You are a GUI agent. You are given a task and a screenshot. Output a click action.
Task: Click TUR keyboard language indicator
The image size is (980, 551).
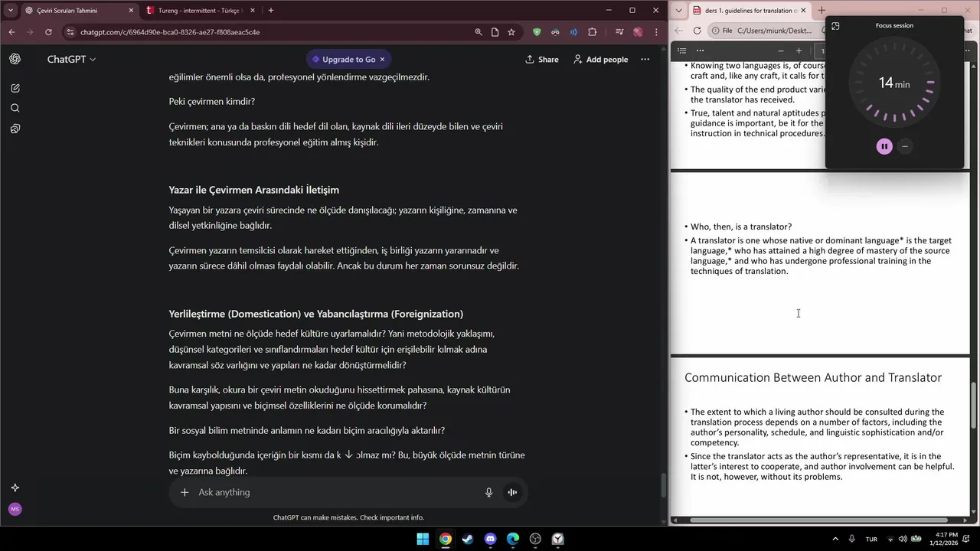(871, 539)
